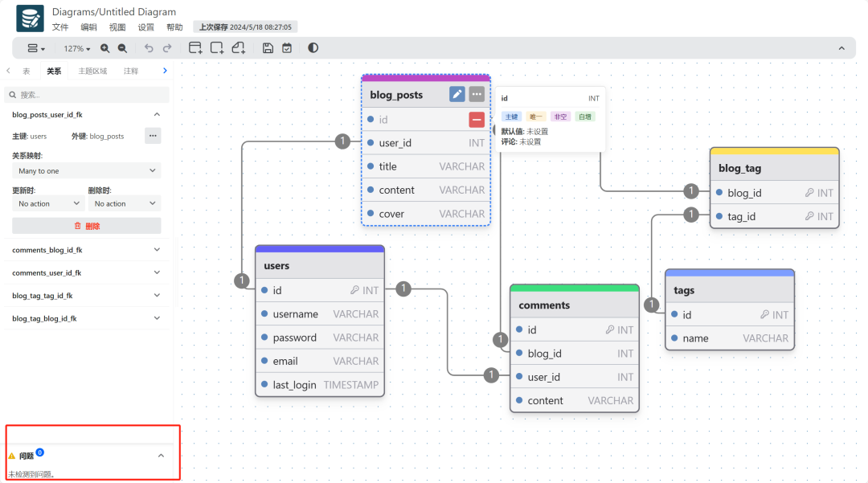Expand the comments_blog_id_fk relationship
Screen dimensions: 868x483
coord(87,250)
